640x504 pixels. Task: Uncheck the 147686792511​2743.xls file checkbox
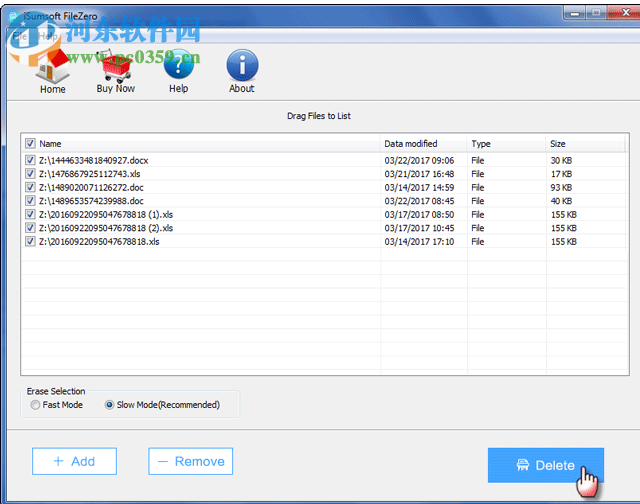(x=30, y=173)
